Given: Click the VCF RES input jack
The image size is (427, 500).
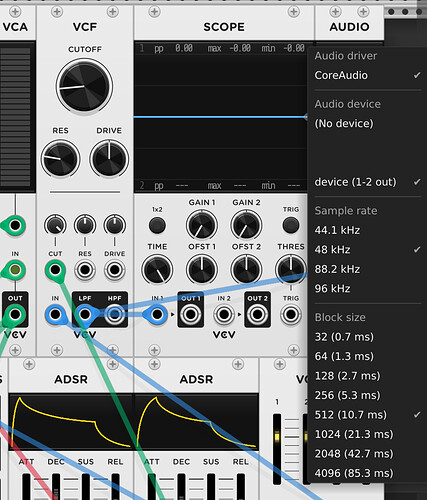Looking at the screenshot, I should click(x=85, y=270).
